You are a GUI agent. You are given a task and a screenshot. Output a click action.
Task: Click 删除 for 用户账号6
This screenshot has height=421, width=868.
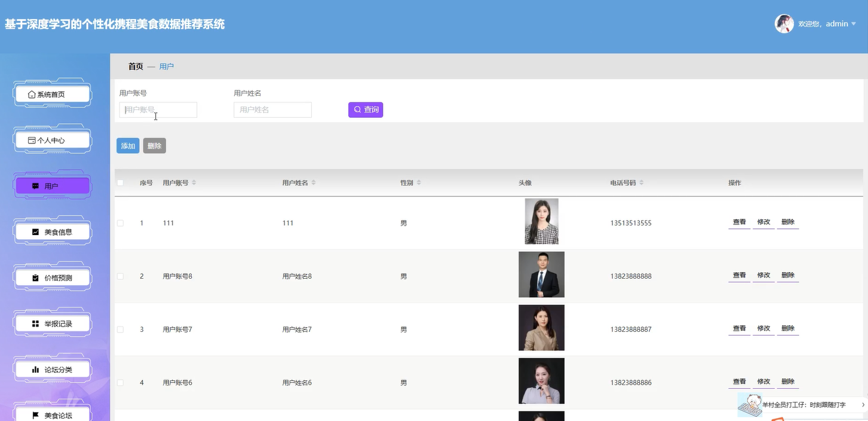click(788, 382)
